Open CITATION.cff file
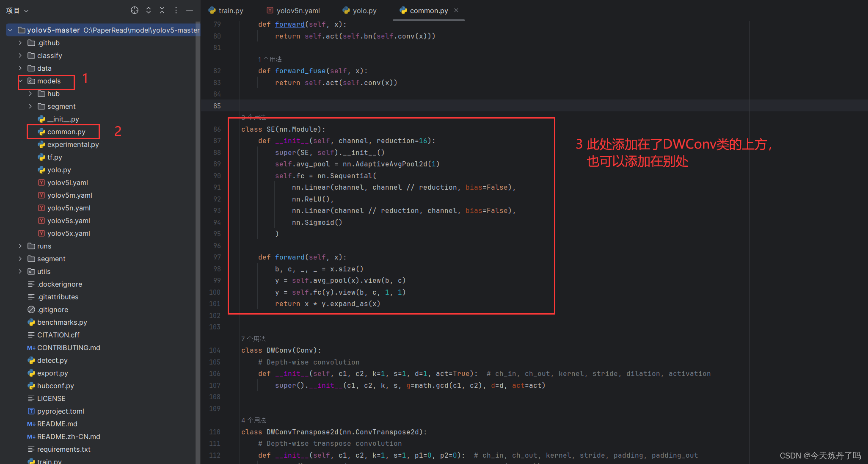This screenshot has height=464, width=868. point(53,335)
